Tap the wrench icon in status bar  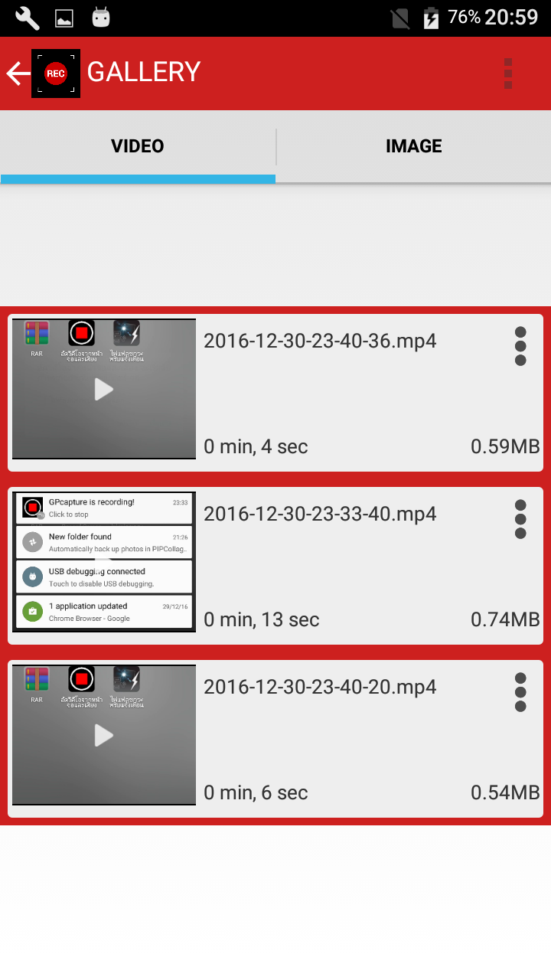27,18
